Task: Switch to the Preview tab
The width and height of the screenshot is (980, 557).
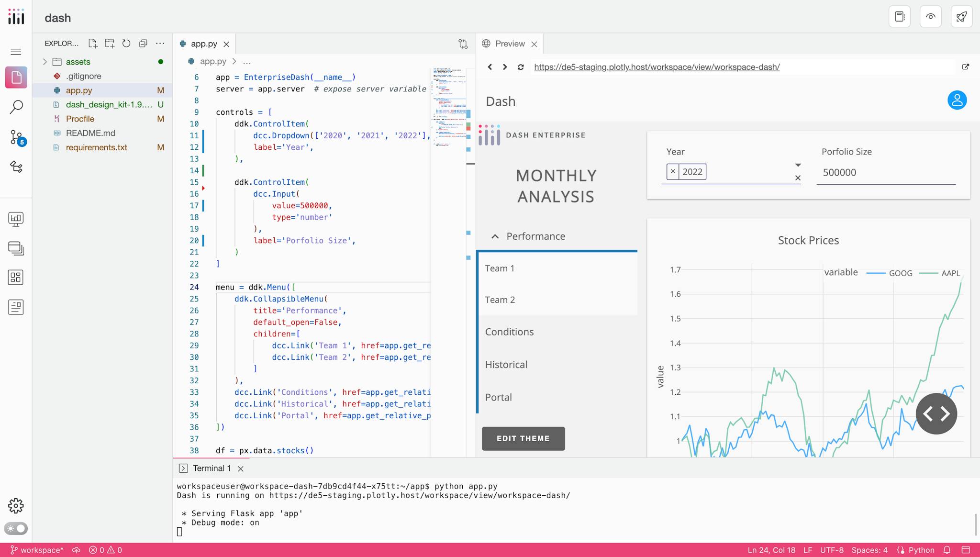Action: pyautogui.click(x=510, y=43)
